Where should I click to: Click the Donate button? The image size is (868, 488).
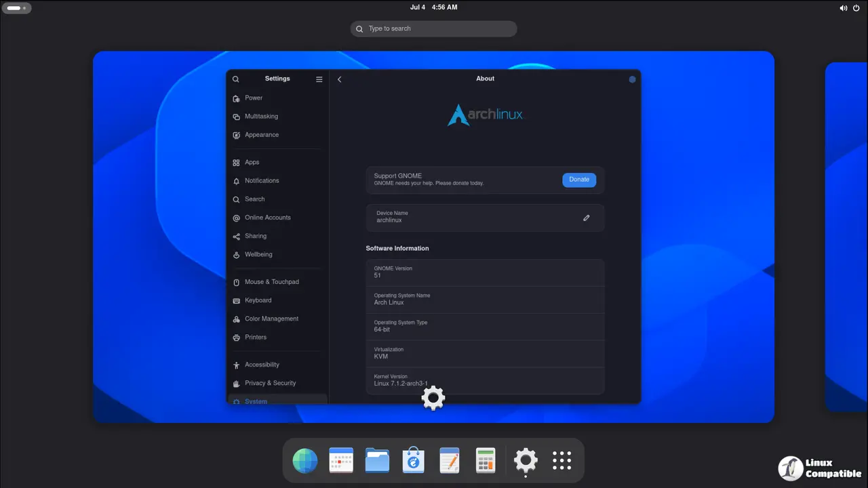click(579, 180)
